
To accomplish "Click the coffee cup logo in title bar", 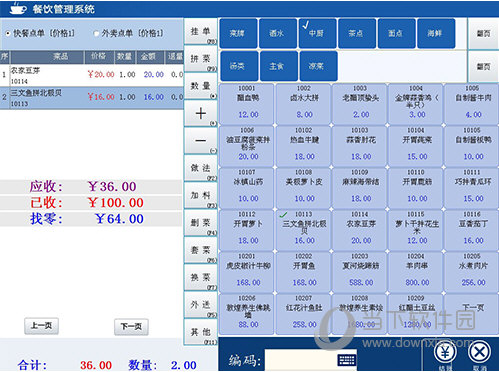I will 18,8.
